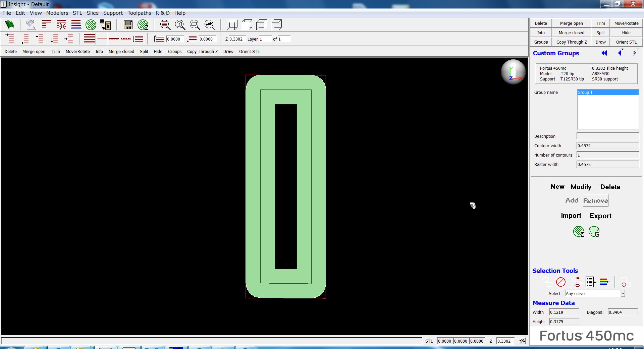The width and height of the screenshot is (644, 349).
Task: Open the Modelers menu
Action: (x=57, y=13)
